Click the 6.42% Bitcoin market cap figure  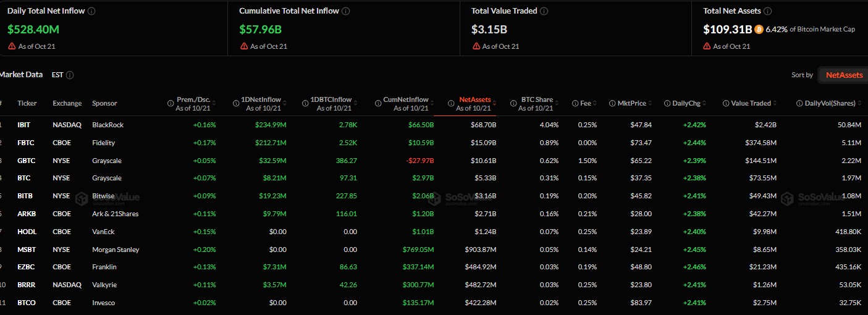pyautogui.click(x=775, y=29)
